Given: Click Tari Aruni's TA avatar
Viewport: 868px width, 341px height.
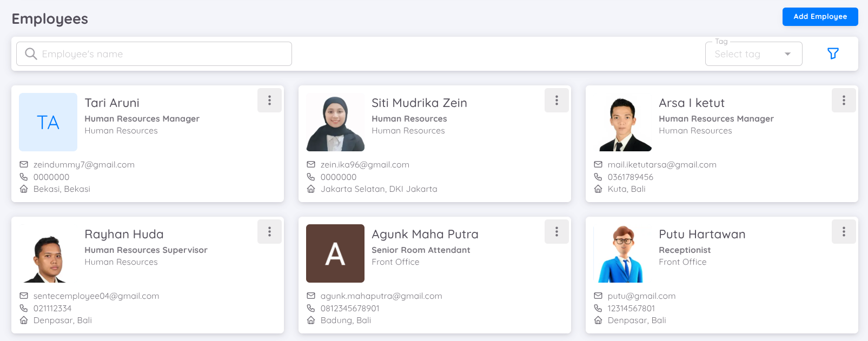Looking at the screenshot, I should pyautogui.click(x=48, y=122).
